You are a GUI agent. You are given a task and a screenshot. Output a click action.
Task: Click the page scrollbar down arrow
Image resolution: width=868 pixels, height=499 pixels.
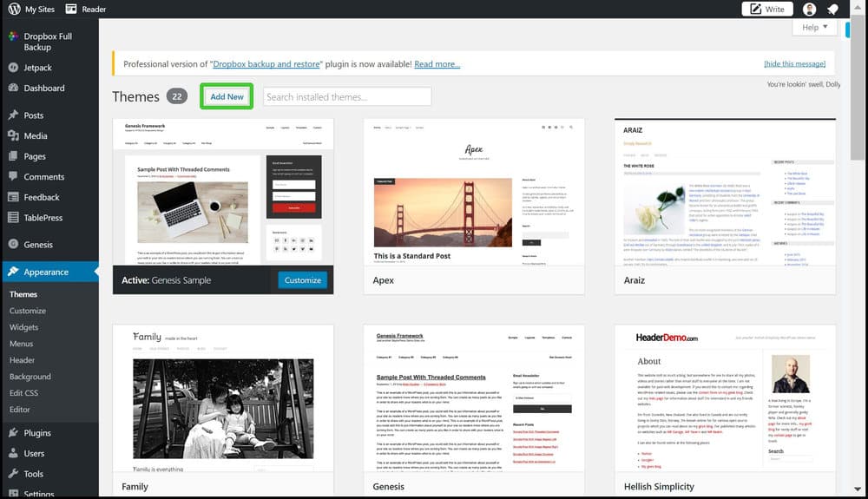858,489
